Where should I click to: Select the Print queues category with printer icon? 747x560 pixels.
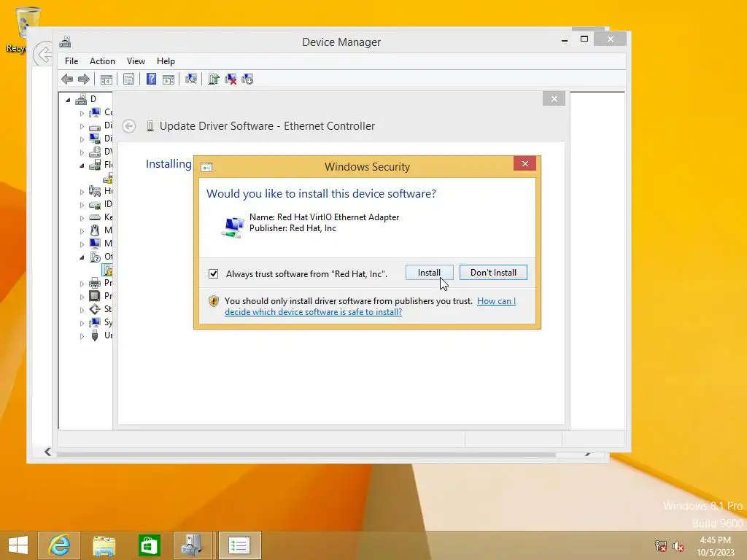[x=101, y=283]
